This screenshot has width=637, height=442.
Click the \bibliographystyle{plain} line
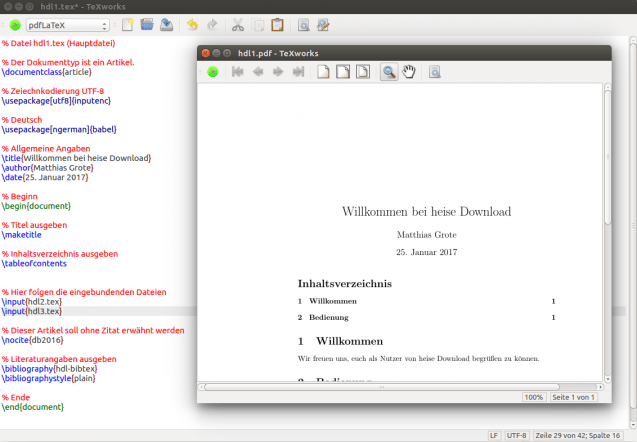click(49, 378)
